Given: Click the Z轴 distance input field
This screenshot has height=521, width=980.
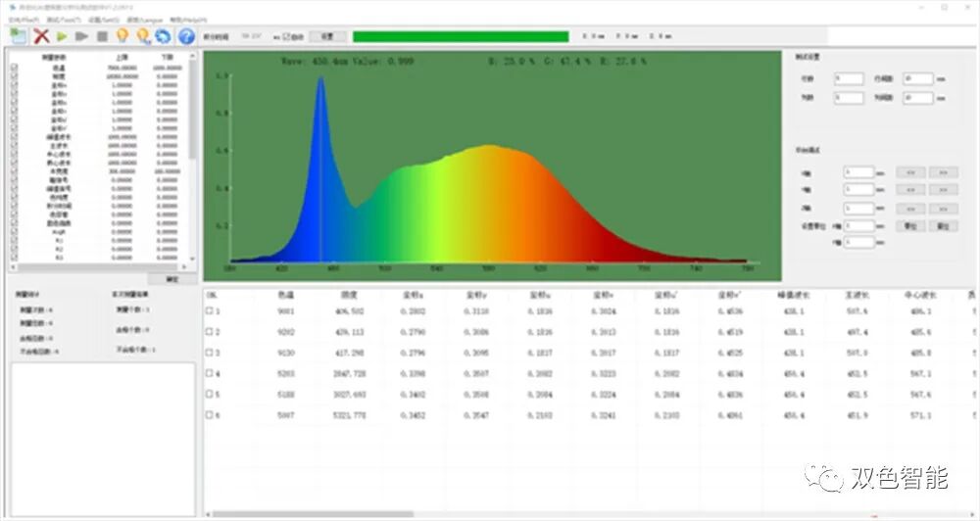Looking at the screenshot, I should tap(858, 208).
